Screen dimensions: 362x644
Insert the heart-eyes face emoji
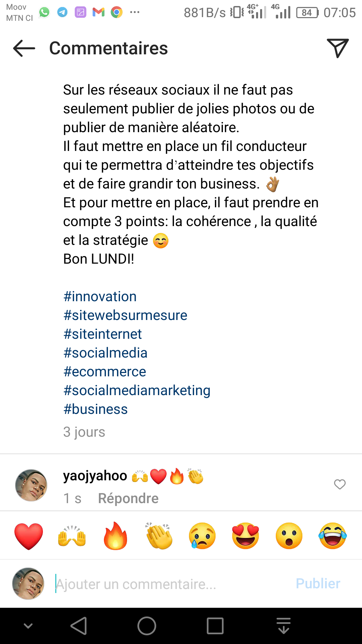pos(246,536)
